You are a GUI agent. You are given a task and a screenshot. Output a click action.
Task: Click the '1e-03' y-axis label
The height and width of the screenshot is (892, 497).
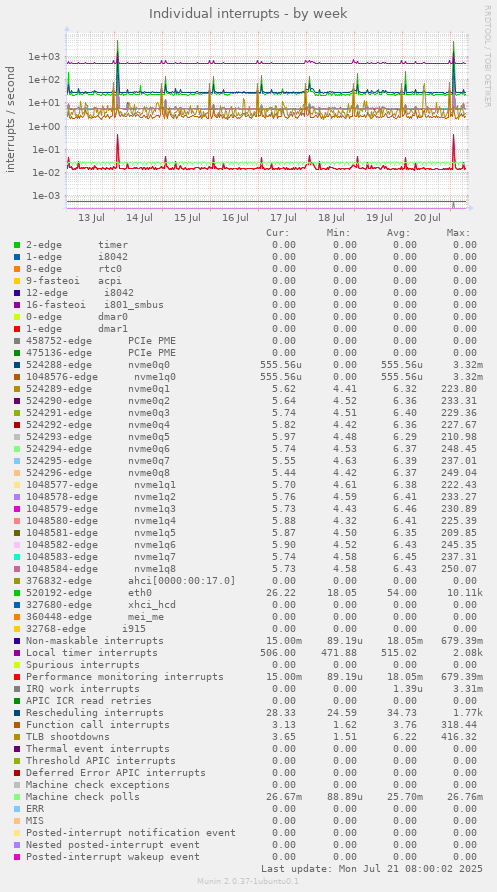[44, 196]
